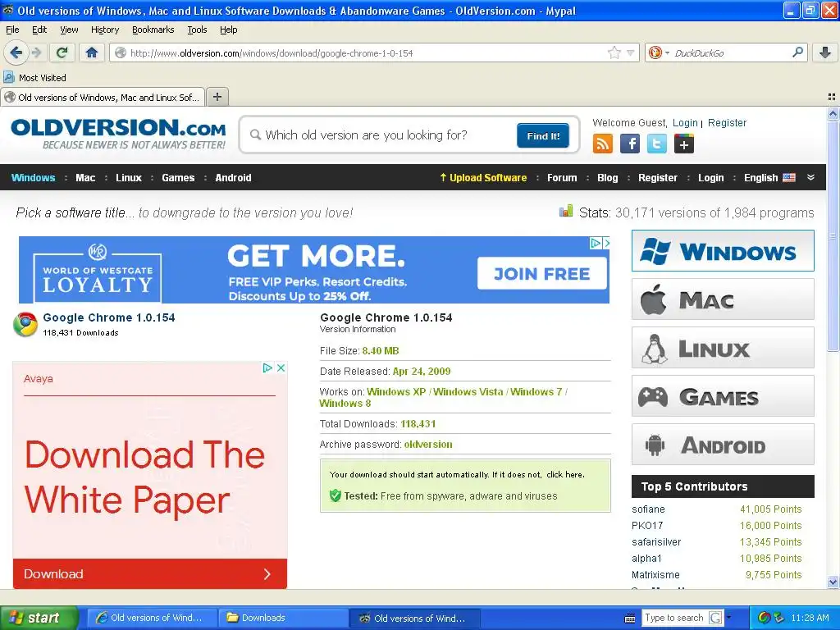Image resolution: width=840 pixels, height=630 pixels.
Task: Open the Help menu
Action: pyautogui.click(x=228, y=30)
